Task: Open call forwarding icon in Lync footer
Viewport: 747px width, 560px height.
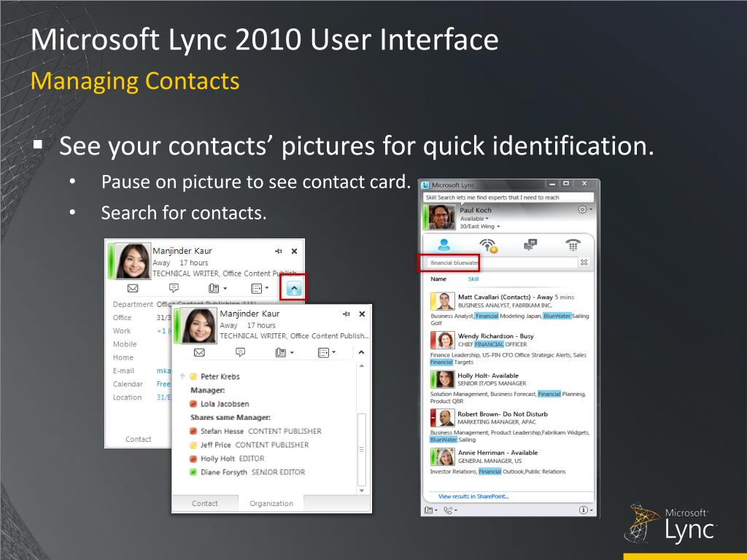Action: coord(448,510)
